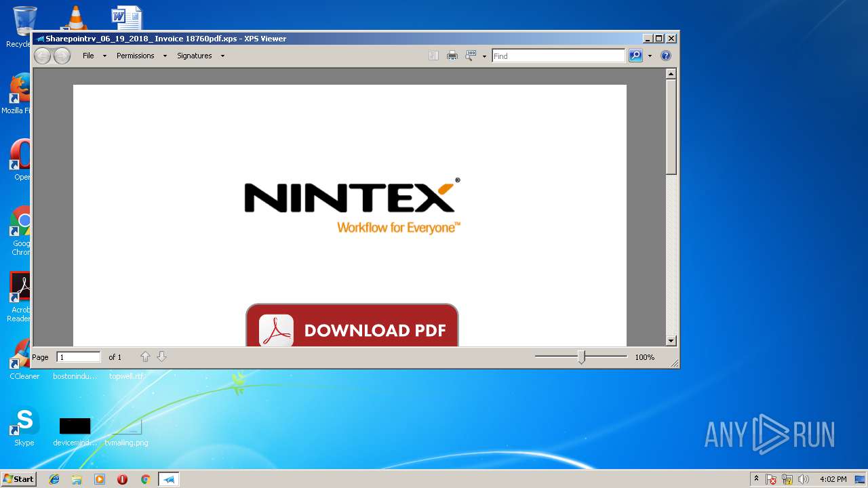The height and width of the screenshot is (488, 868).
Task: Go to next page with down arrow
Action: 161,357
